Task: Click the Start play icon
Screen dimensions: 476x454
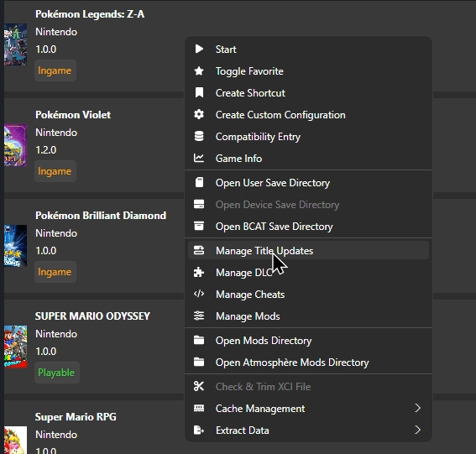Action: [x=199, y=50]
